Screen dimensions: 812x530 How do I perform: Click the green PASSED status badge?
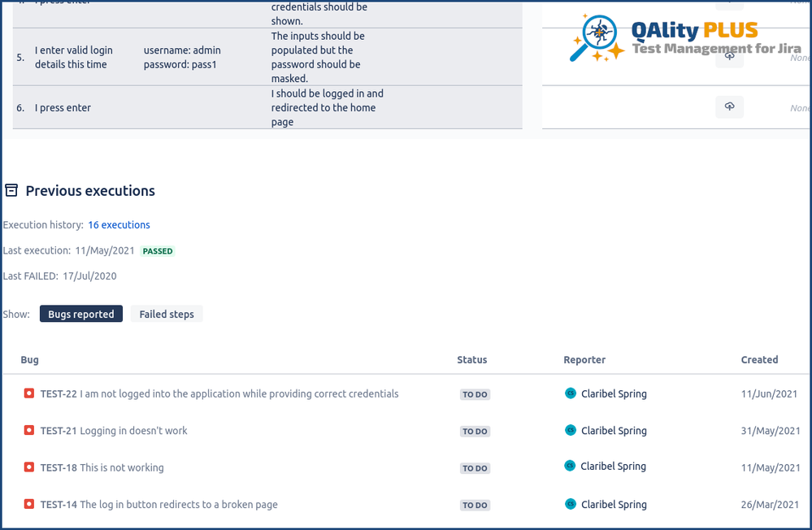(157, 250)
